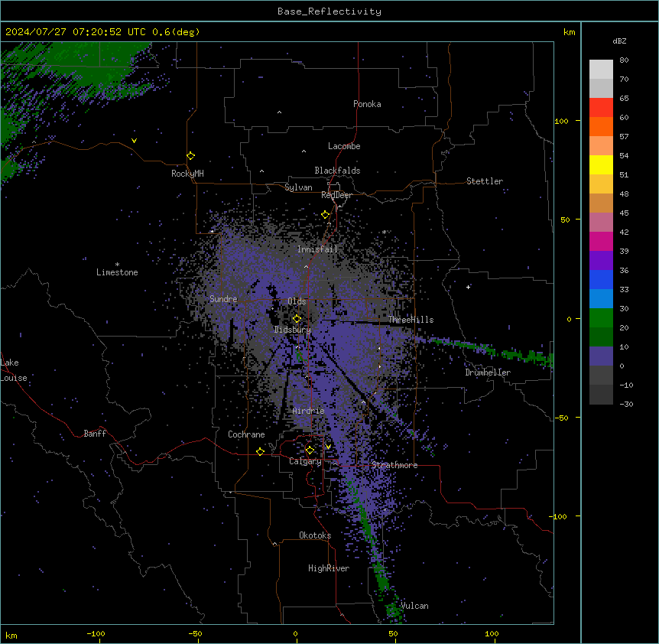Click the white caret marker below Innisfail
This screenshot has height=644, width=659.
pyautogui.click(x=306, y=266)
